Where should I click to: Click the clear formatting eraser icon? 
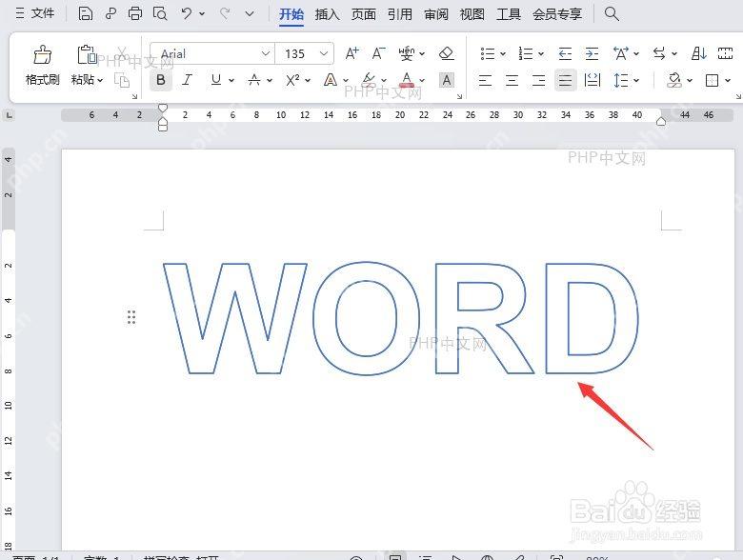(x=447, y=53)
